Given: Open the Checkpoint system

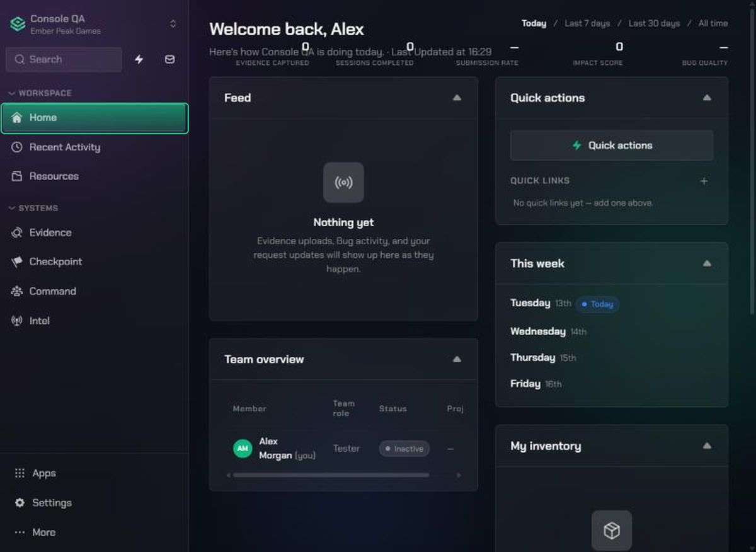Looking at the screenshot, I should [94, 262].
